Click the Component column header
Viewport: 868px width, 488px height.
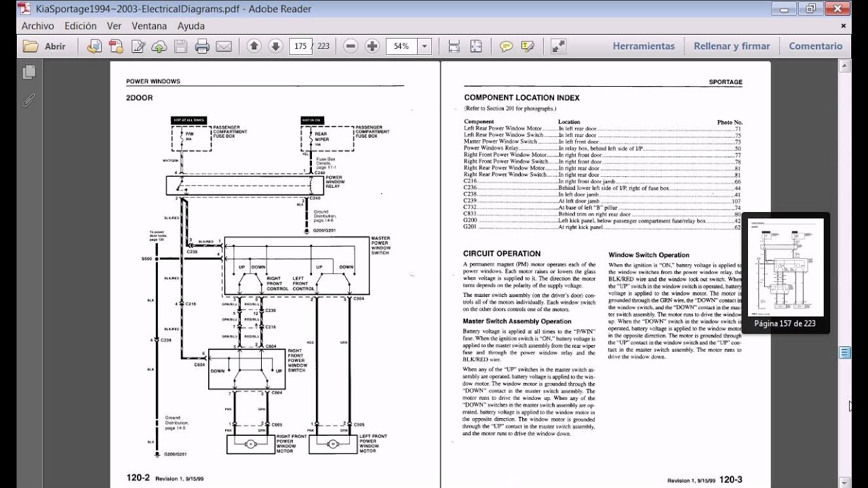point(479,122)
